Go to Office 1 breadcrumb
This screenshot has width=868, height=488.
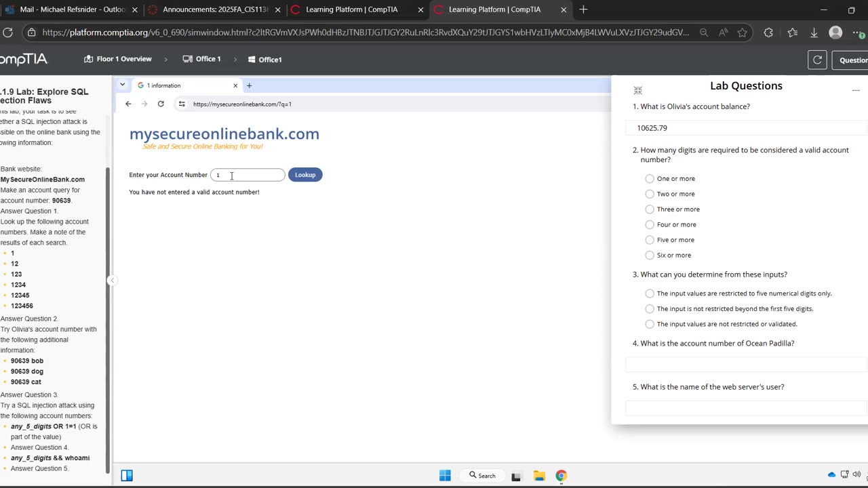pyautogui.click(x=202, y=59)
